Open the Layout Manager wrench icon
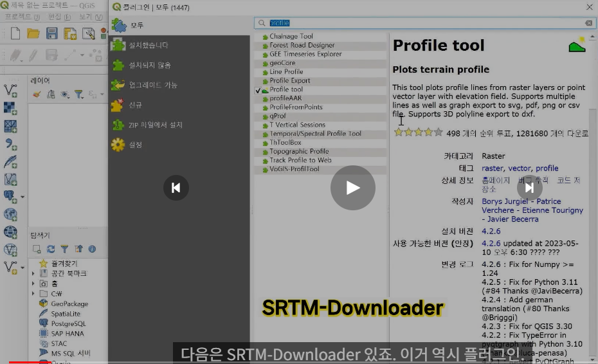The image size is (598, 364). (x=89, y=33)
